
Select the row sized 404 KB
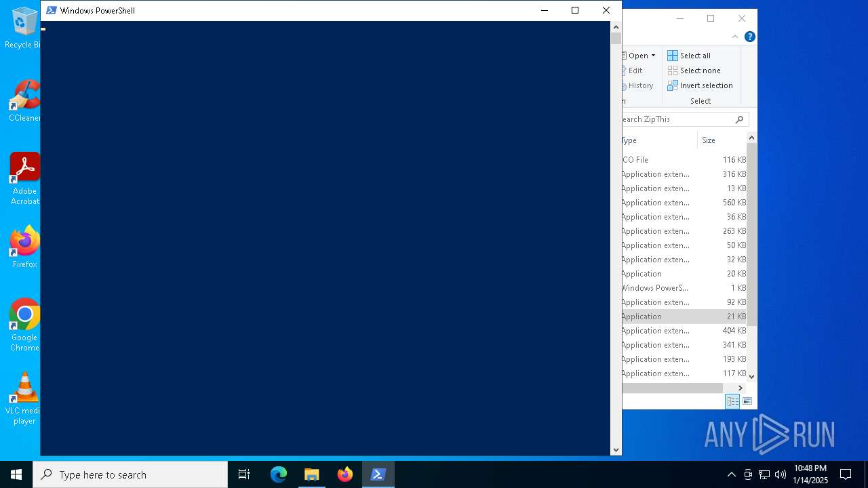[684, 331]
